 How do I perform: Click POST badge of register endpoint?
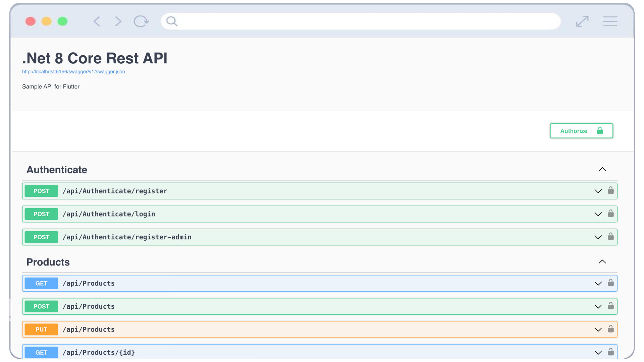(x=41, y=191)
